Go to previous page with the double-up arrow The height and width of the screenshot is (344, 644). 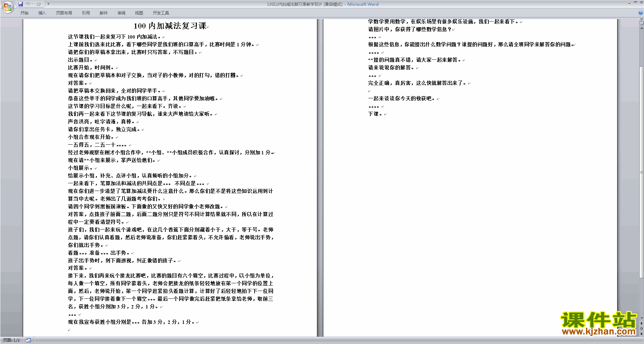click(x=641, y=323)
